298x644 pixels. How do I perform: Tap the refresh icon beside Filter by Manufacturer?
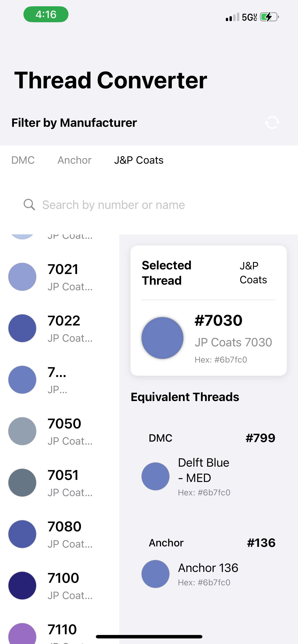click(x=272, y=122)
